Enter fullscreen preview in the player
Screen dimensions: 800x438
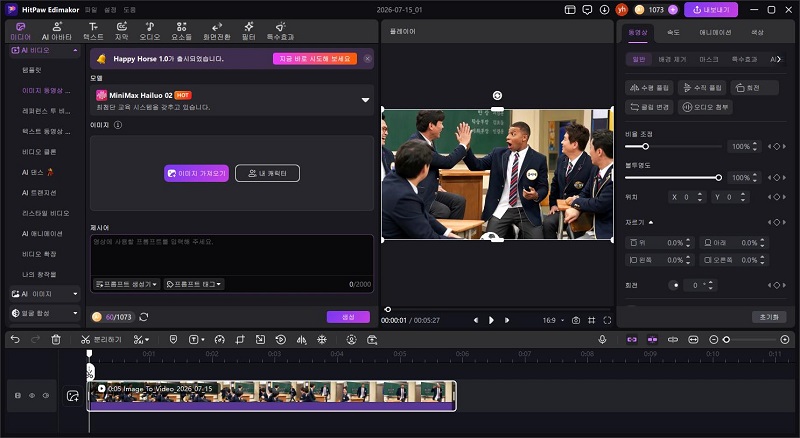point(607,320)
